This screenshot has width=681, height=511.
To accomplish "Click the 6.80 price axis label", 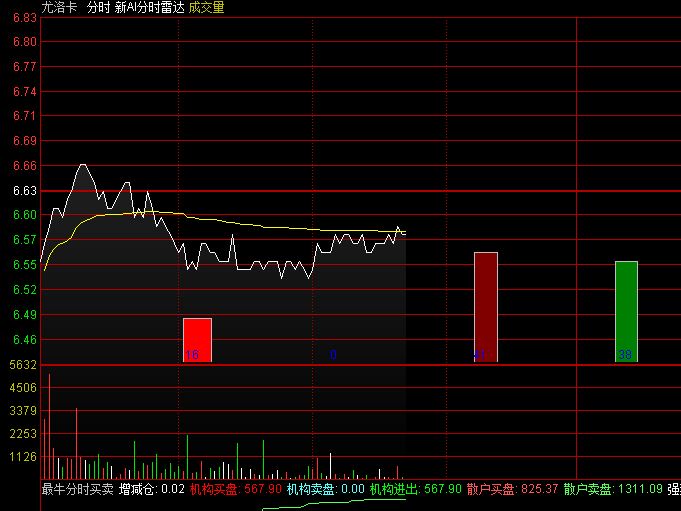I will 25,42.
